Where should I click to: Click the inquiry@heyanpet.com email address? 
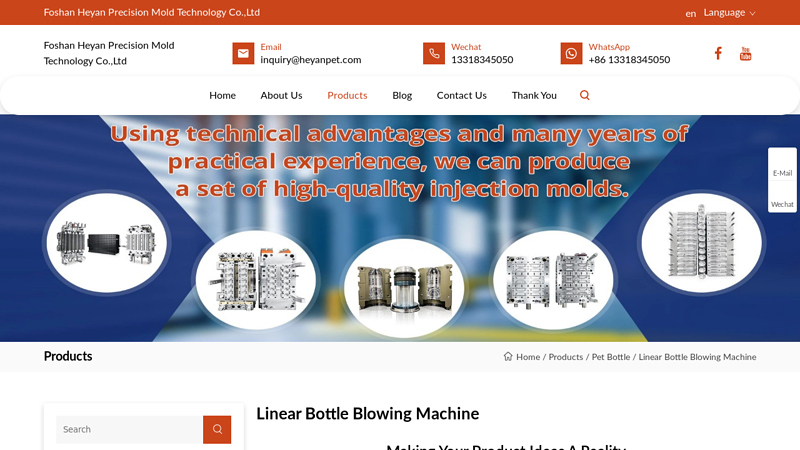311,60
